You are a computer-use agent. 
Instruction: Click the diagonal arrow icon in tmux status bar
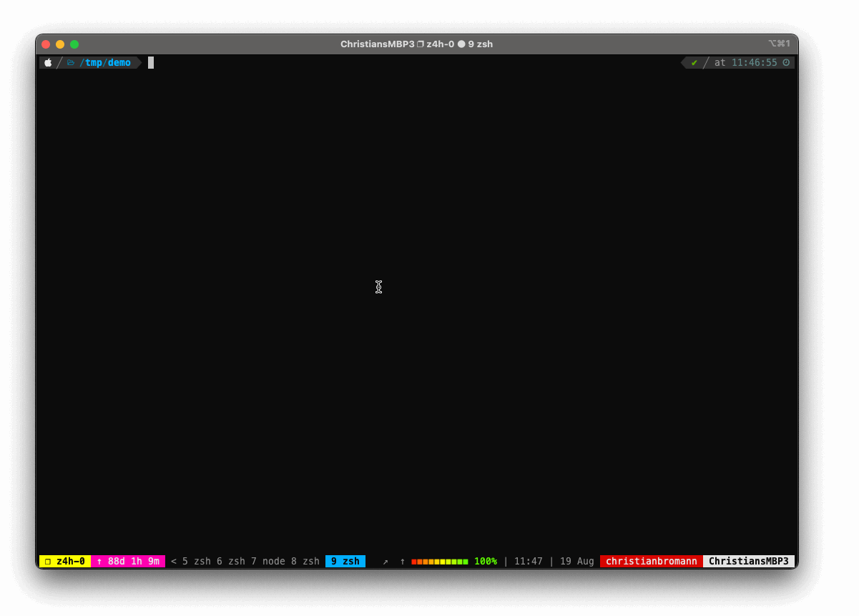click(386, 562)
